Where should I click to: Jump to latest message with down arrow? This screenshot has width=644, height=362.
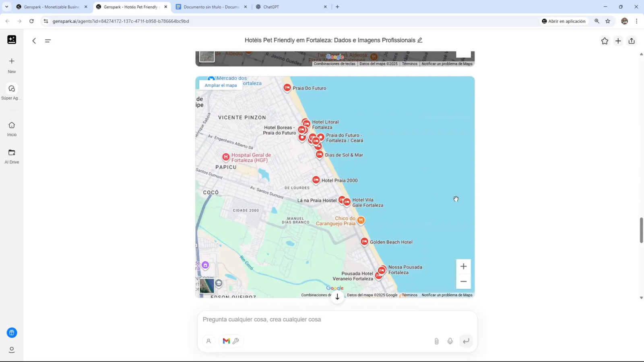[x=337, y=297]
